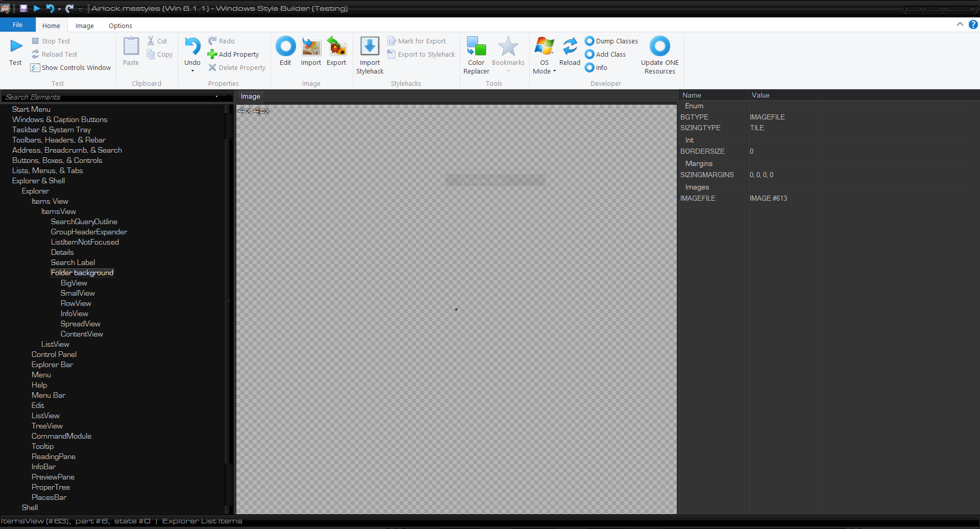Collapse the ribbon with caret icon
Image resolution: width=980 pixels, height=529 pixels.
[960, 25]
